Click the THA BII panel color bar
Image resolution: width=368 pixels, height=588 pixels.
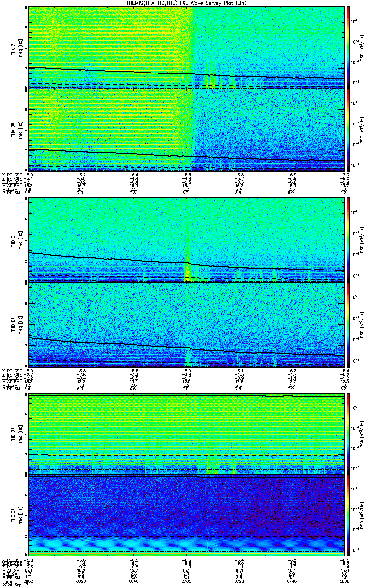(348, 130)
